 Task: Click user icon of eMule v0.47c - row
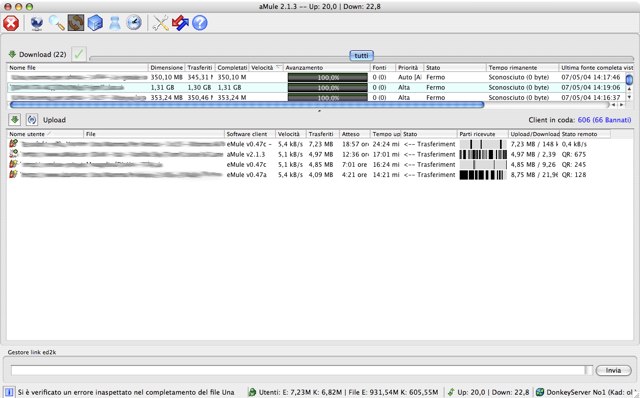(x=13, y=144)
